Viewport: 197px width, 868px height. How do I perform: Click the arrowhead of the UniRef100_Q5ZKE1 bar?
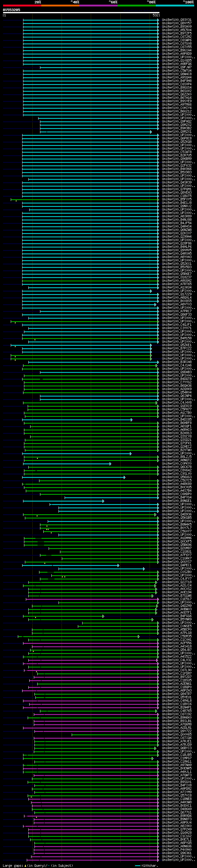click(x=151, y=345)
